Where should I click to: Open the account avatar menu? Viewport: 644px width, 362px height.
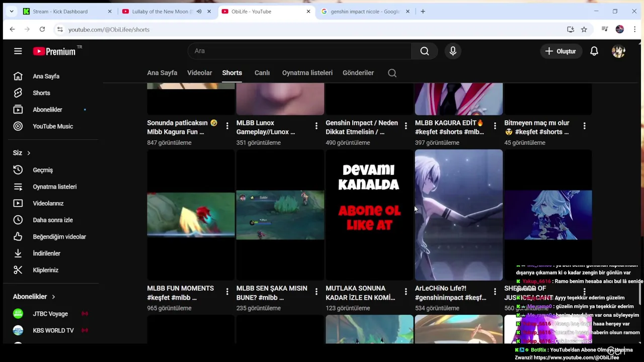618,51
